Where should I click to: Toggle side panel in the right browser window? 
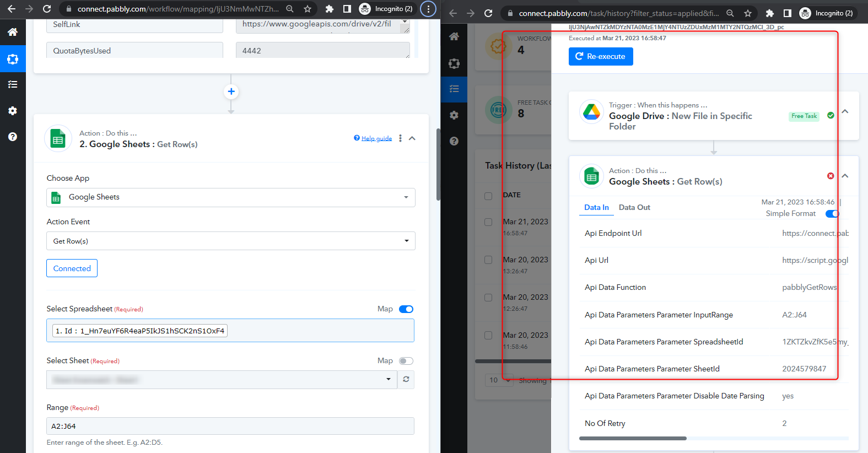(788, 13)
